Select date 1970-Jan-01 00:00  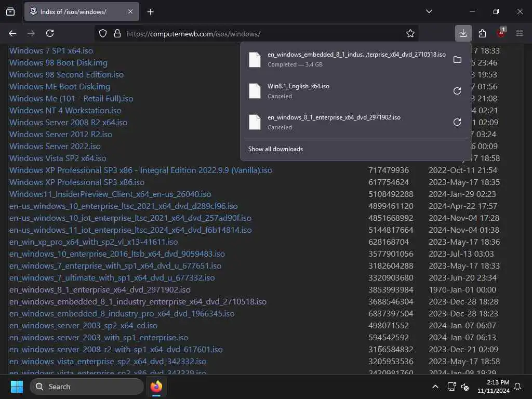tap(462, 290)
